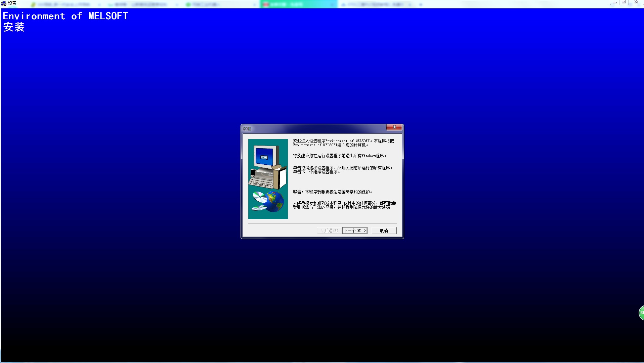The image size is (644, 363).
Task: Click the paragraph starting "未经授权复制或散发本程序"
Action: coord(344,205)
